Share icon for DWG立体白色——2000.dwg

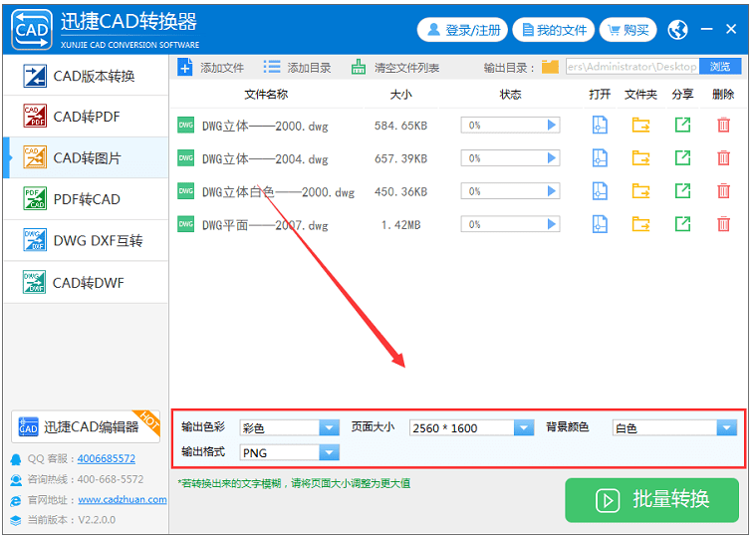pos(682,191)
